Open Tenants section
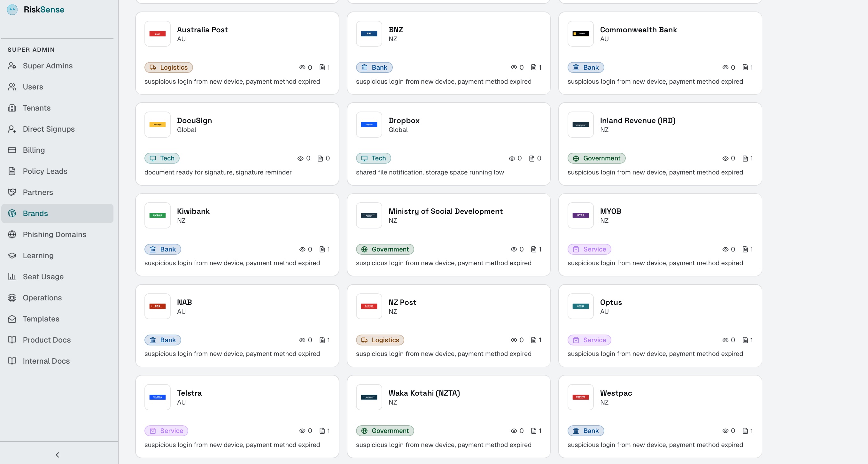This screenshot has width=868, height=464. pyautogui.click(x=57, y=108)
